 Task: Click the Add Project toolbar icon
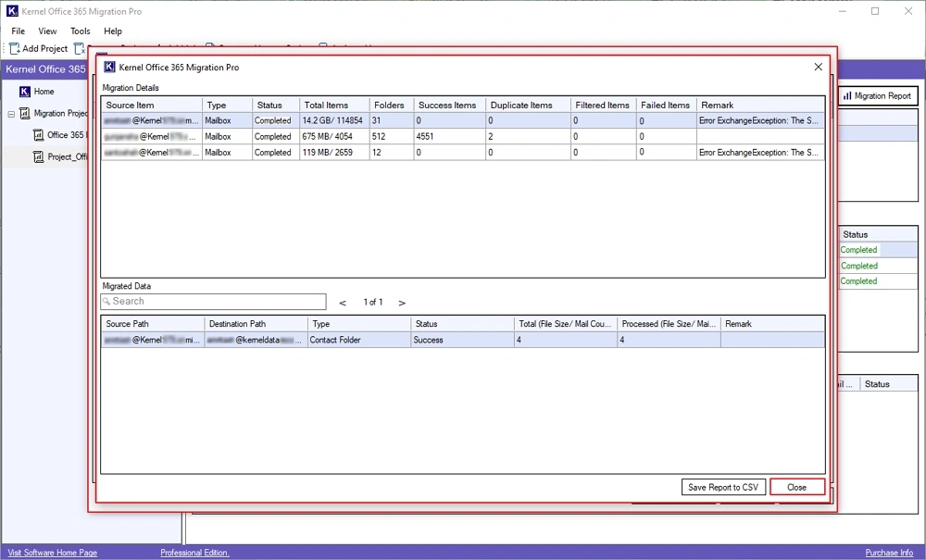15,48
